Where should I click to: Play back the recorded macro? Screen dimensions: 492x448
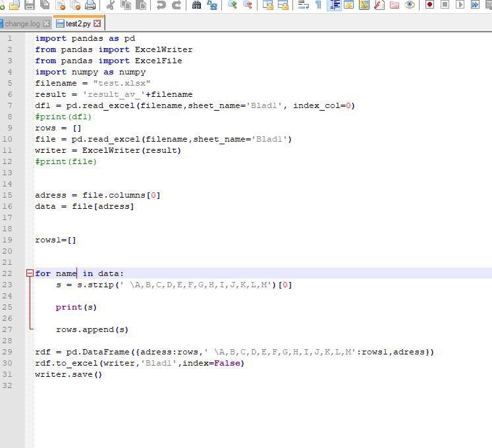(x=460, y=5)
